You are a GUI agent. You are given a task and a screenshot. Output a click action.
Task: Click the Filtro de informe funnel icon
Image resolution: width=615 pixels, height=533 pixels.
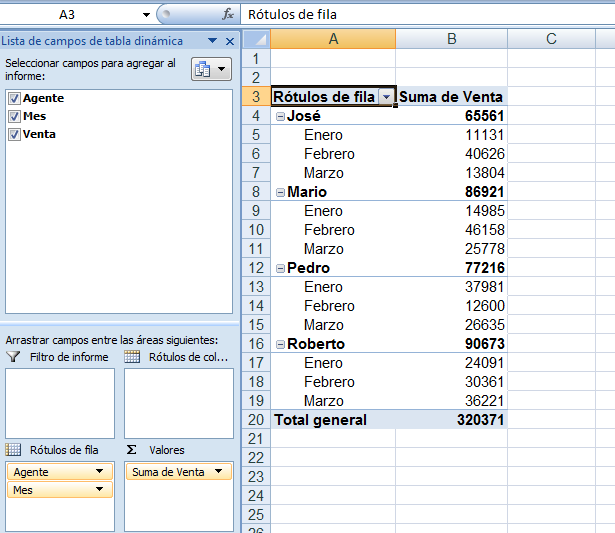click(13, 357)
